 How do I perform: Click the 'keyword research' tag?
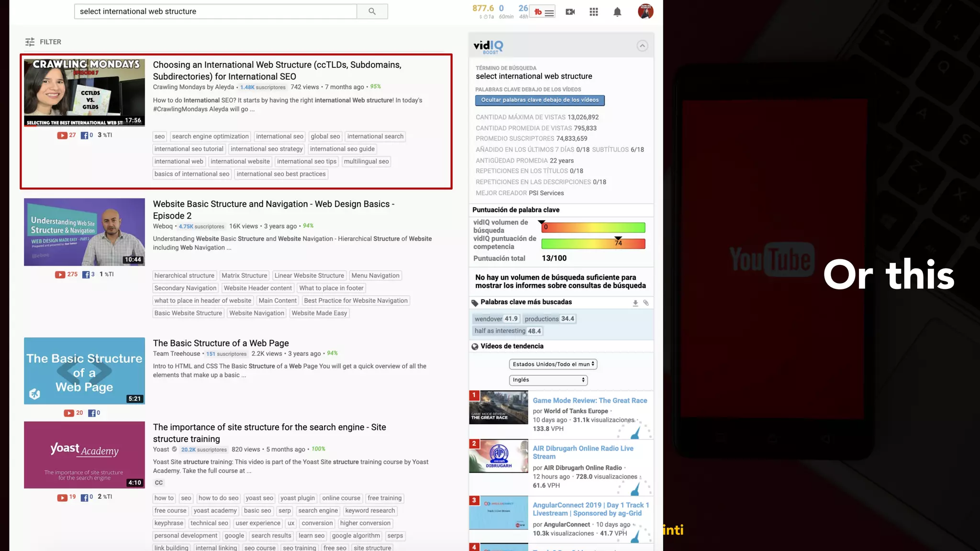pyautogui.click(x=370, y=511)
